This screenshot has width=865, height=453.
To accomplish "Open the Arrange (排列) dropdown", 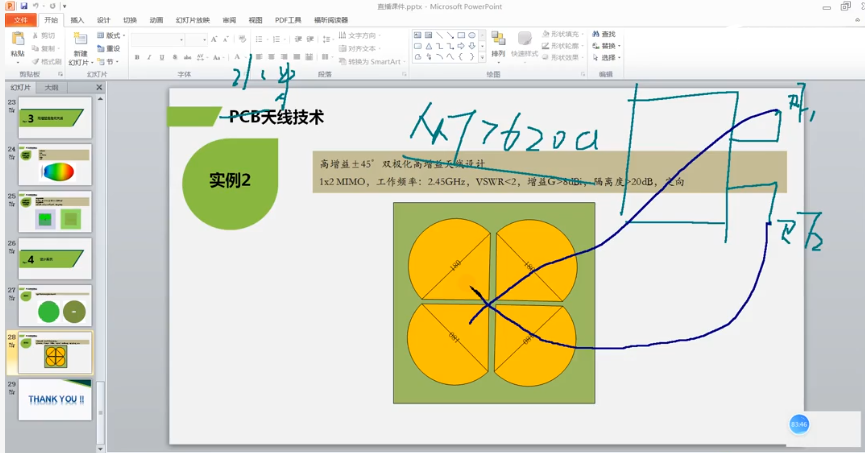I will (498, 44).
